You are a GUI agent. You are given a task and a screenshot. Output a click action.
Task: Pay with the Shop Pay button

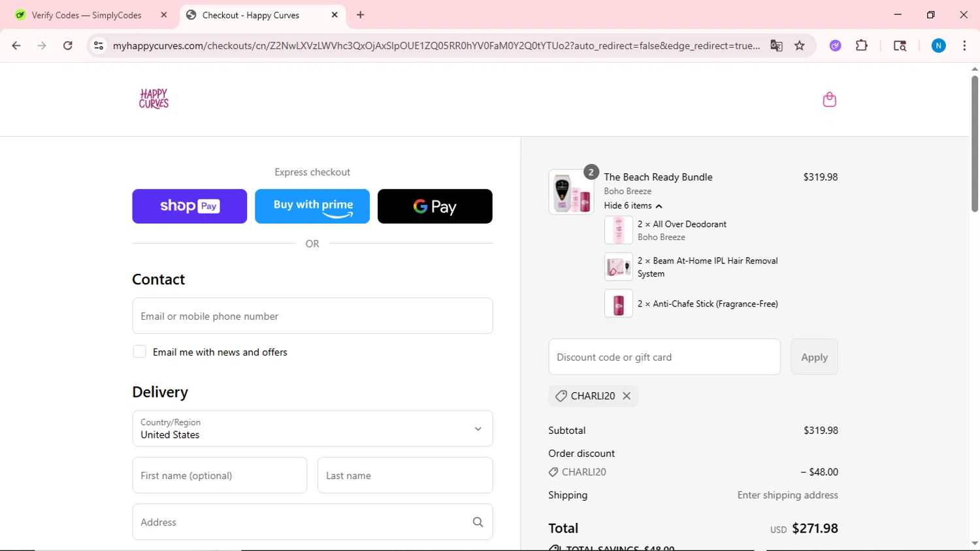tap(189, 207)
